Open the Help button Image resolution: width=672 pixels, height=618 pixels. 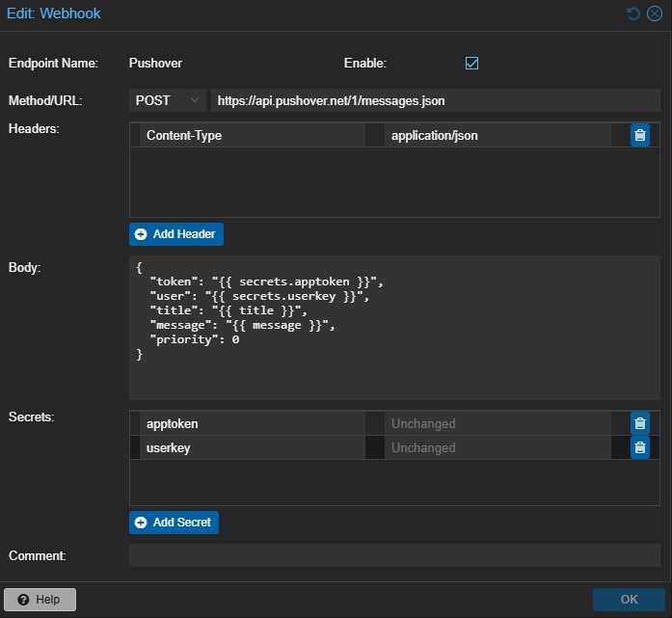(x=40, y=600)
